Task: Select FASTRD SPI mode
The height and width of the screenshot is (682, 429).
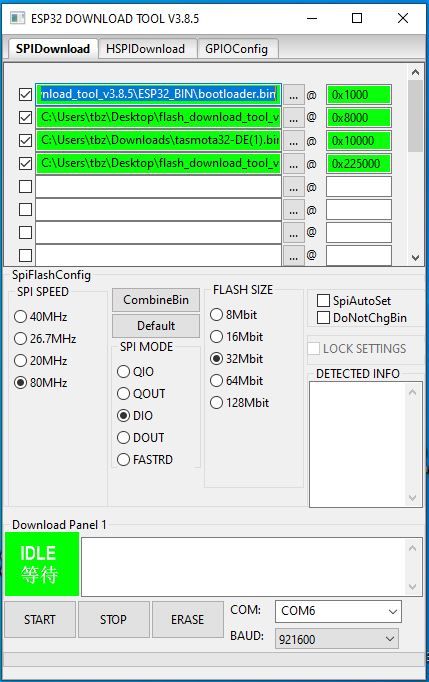Action: pyautogui.click(x=145, y=459)
